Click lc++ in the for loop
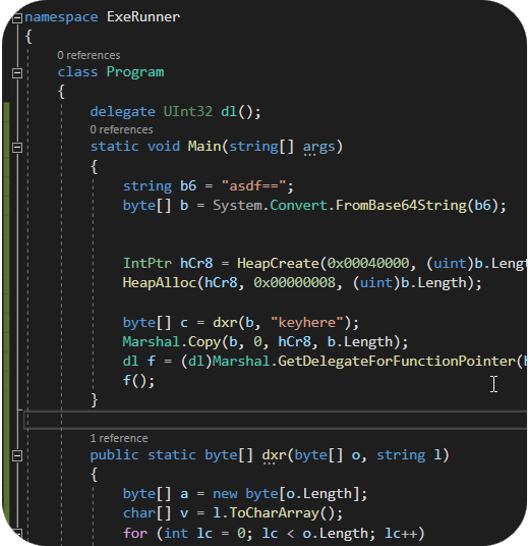 [401, 534]
